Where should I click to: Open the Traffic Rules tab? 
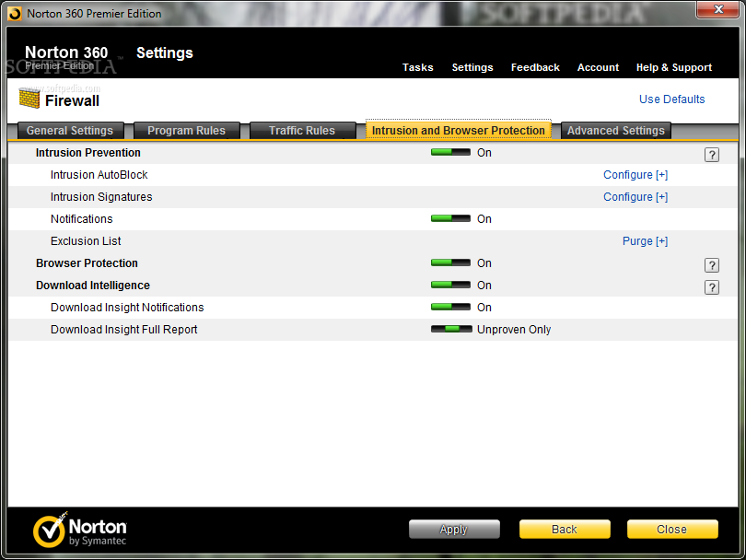pos(302,131)
